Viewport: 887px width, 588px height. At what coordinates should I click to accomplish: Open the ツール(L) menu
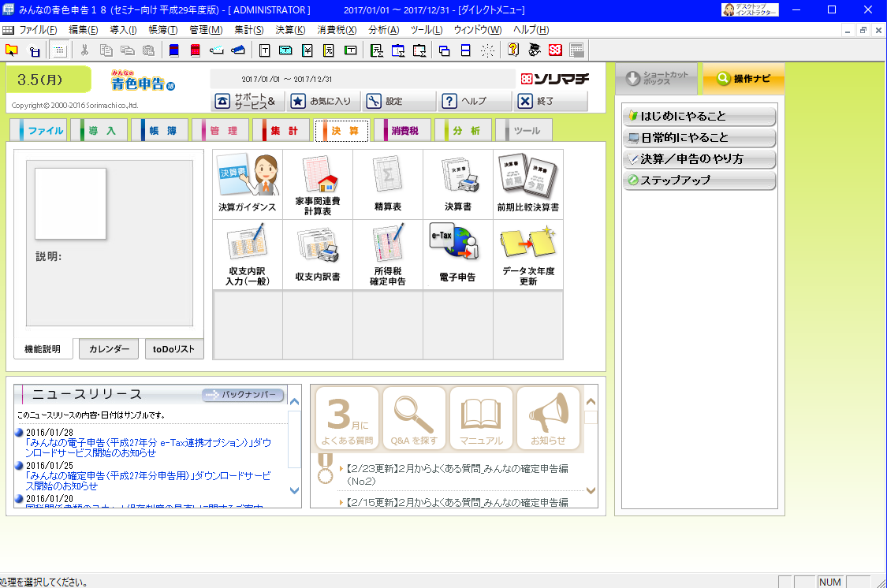[427, 30]
